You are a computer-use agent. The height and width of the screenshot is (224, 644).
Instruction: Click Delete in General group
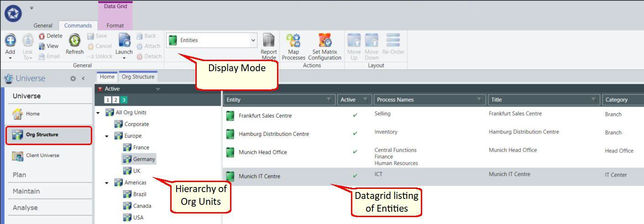(51, 36)
